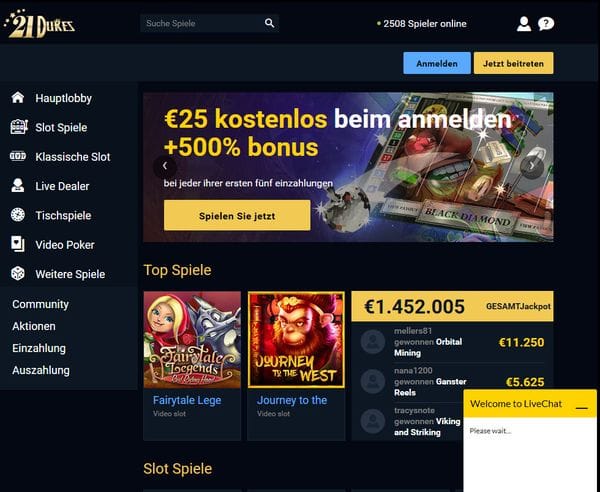Minimize the LiveChat window
Viewport: 600px width, 492px height.
[x=582, y=408]
